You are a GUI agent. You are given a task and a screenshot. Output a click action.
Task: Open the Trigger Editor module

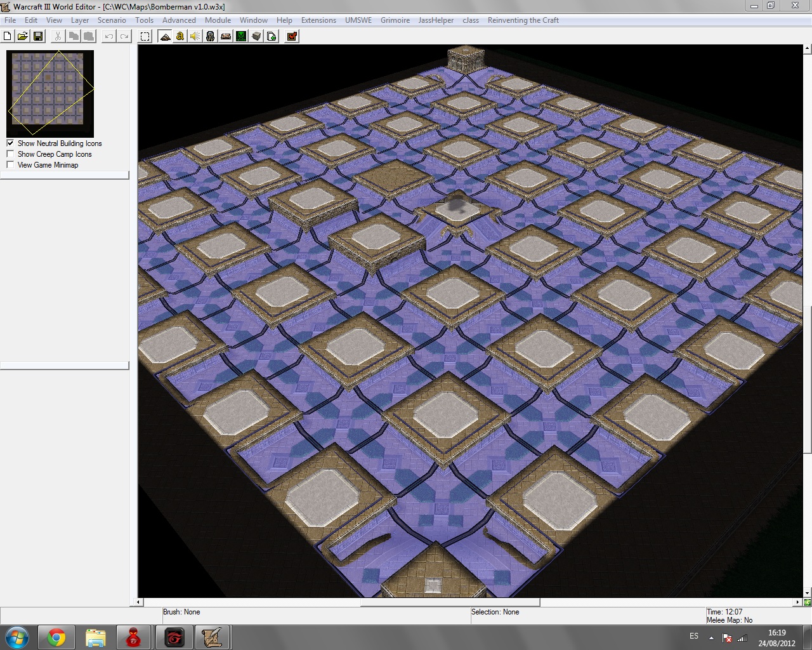click(180, 36)
